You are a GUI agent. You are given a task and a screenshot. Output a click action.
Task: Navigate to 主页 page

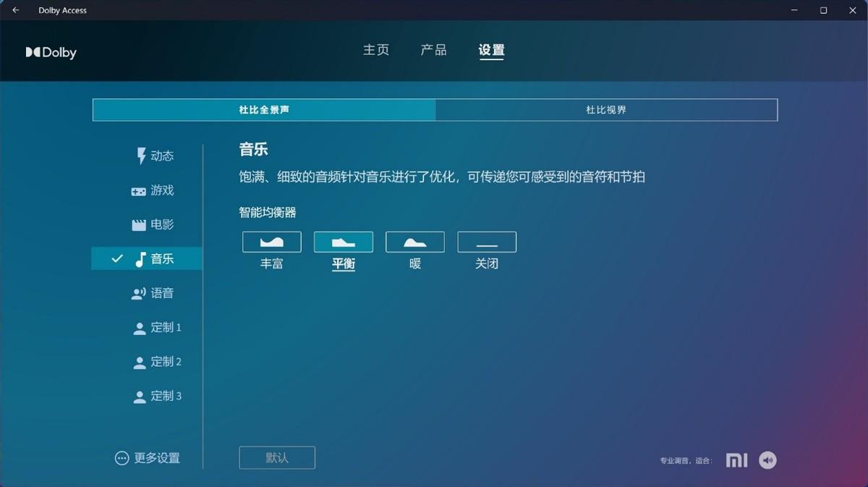click(376, 49)
